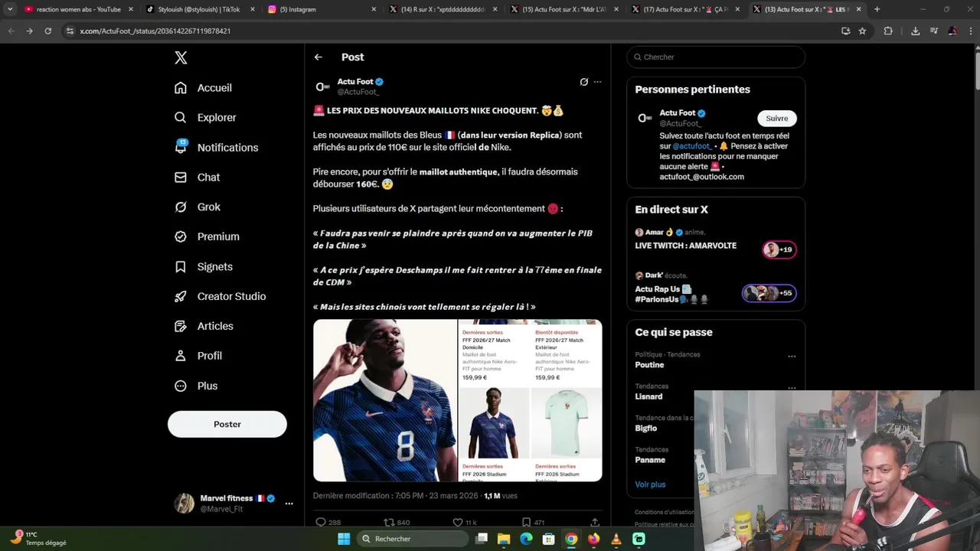
Task: Click the Actu Foot post avatar
Action: [323, 86]
